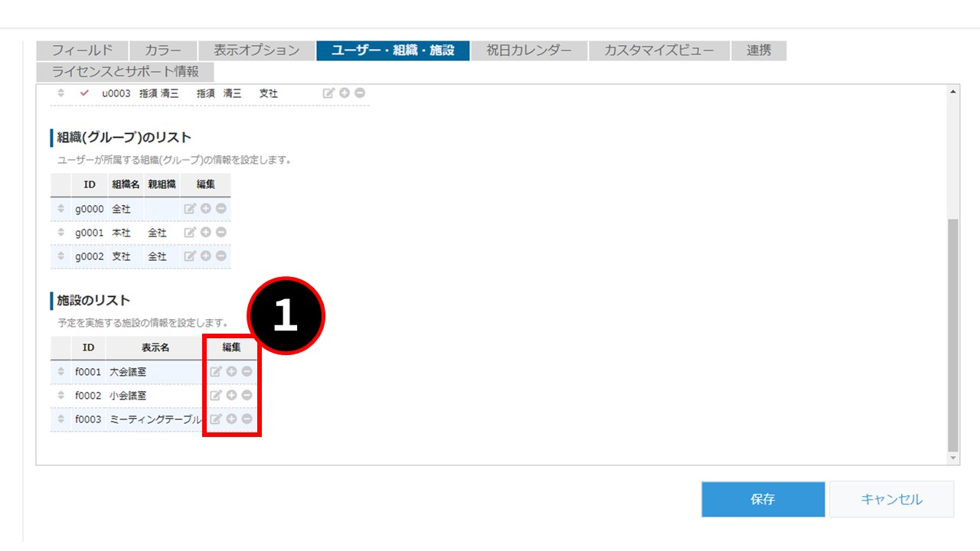The height and width of the screenshot is (551, 980).
Task: Edit user u0003 row
Action: (328, 93)
